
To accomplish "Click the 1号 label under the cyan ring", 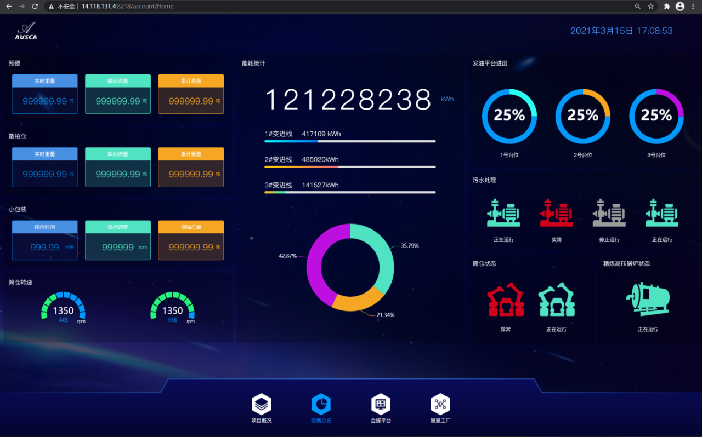I will pyautogui.click(x=509, y=155).
